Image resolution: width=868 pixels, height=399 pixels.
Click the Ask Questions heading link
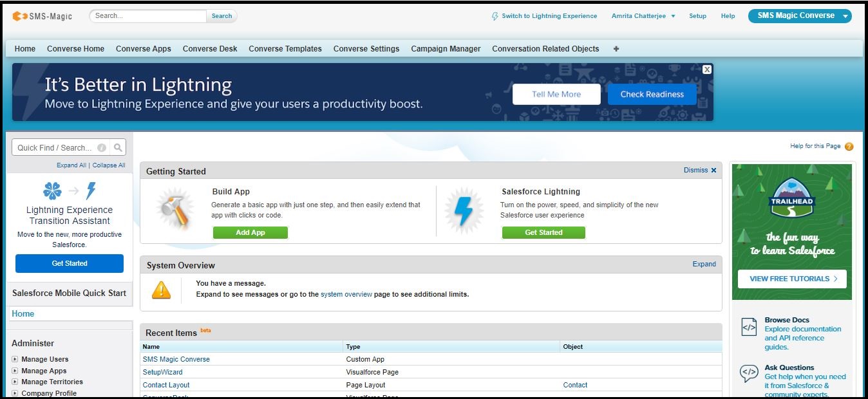[789, 367]
